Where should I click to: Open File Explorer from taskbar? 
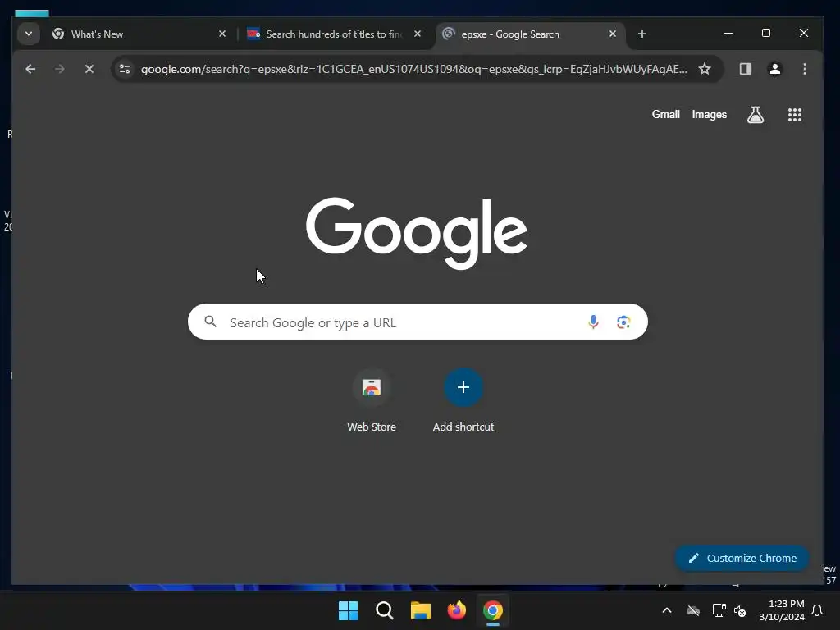tap(421, 610)
